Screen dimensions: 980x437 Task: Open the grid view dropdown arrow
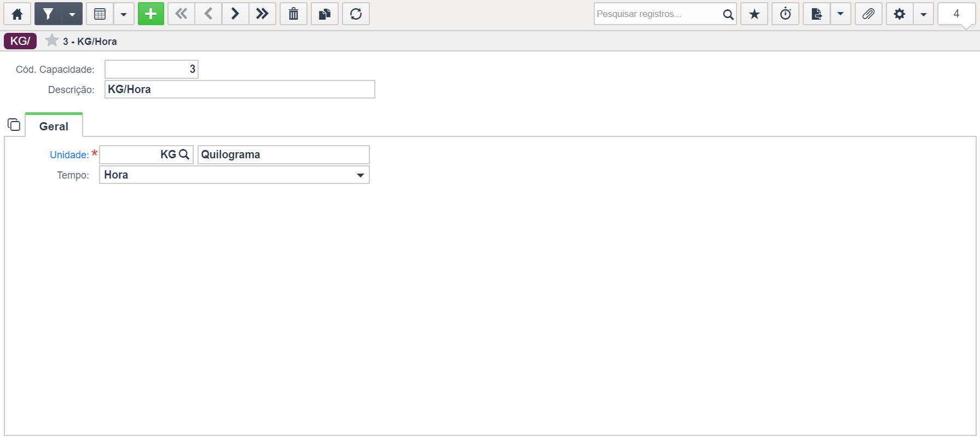click(x=124, y=14)
